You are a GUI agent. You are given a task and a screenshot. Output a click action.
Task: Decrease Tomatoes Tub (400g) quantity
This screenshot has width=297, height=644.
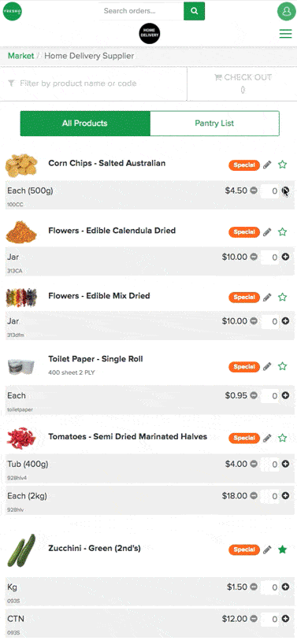pyautogui.click(x=254, y=464)
